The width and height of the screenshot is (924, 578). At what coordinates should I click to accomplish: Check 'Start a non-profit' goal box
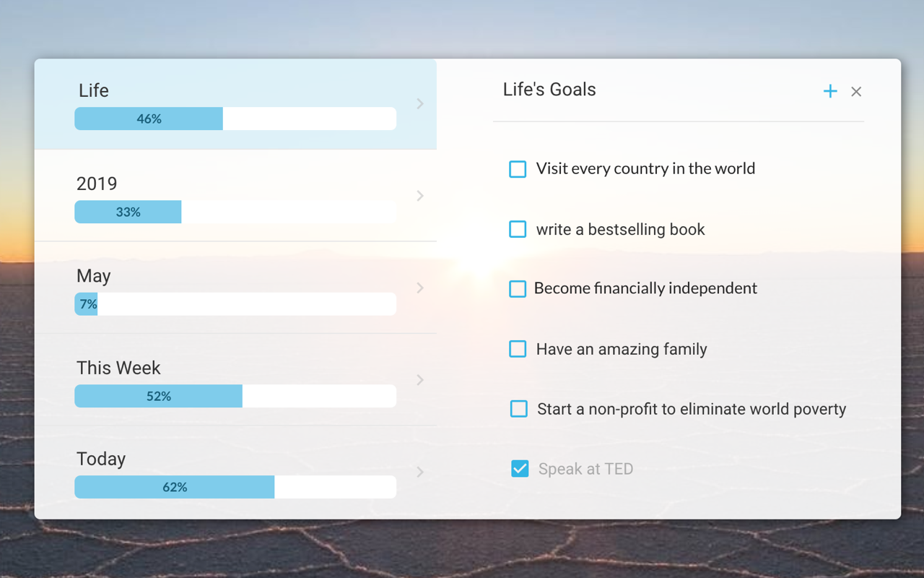(518, 409)
